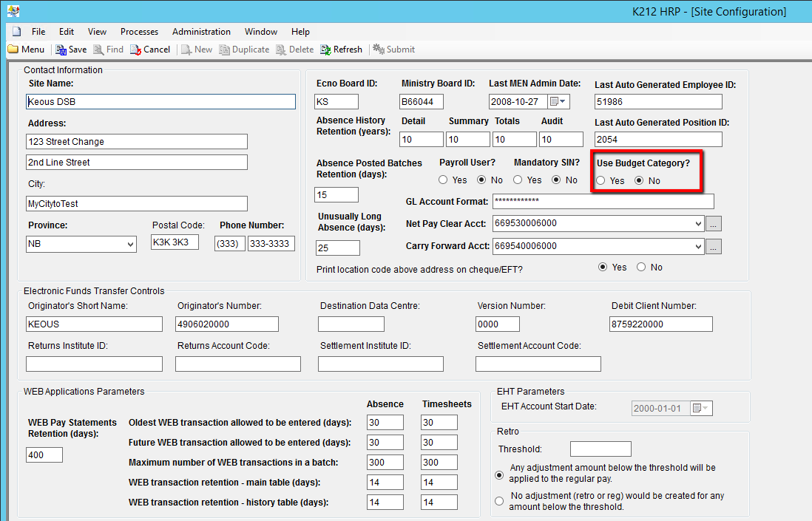Click the Retro Threshold input field
Screen dimensions: 812x521
click(600, 449)
